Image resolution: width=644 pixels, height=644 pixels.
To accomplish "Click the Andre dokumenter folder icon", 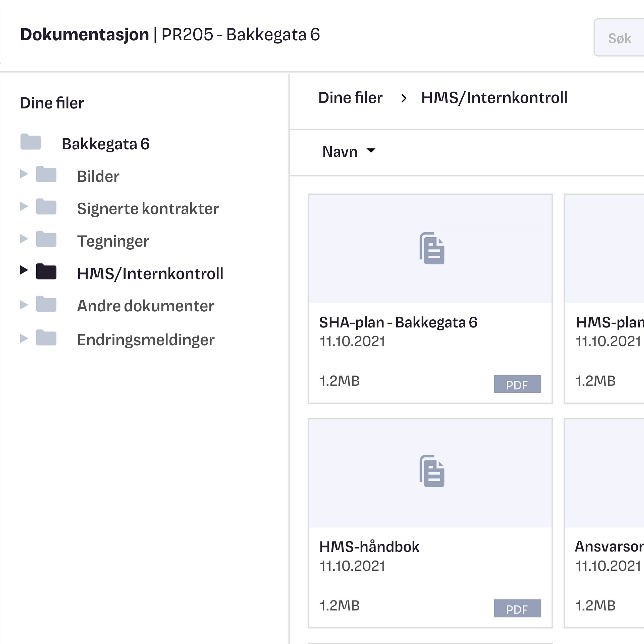I will (x=46, y=304).
